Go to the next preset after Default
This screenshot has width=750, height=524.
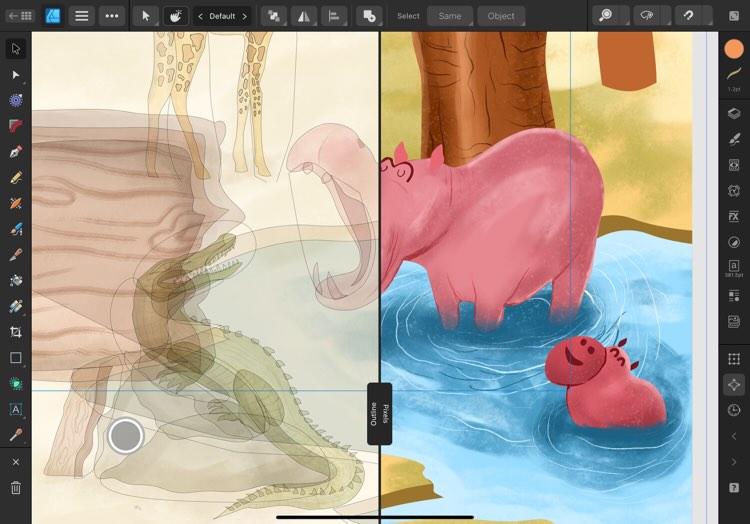(244, 16)
